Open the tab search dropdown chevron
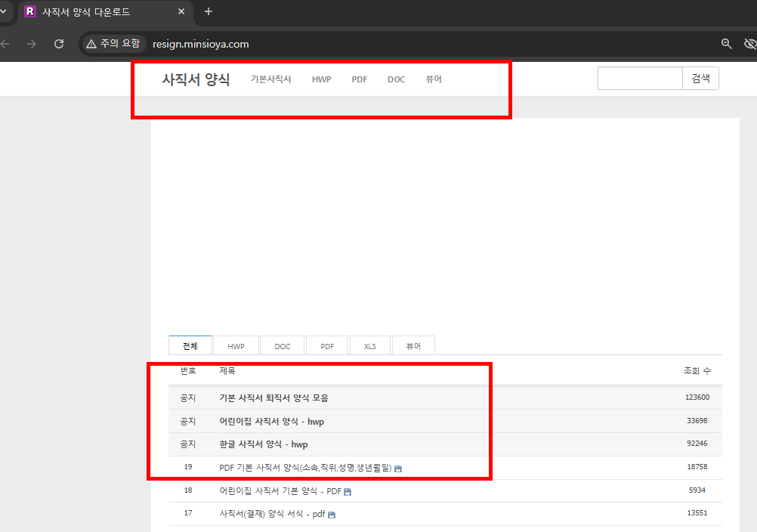757x532 pixels. click(4, 12)
